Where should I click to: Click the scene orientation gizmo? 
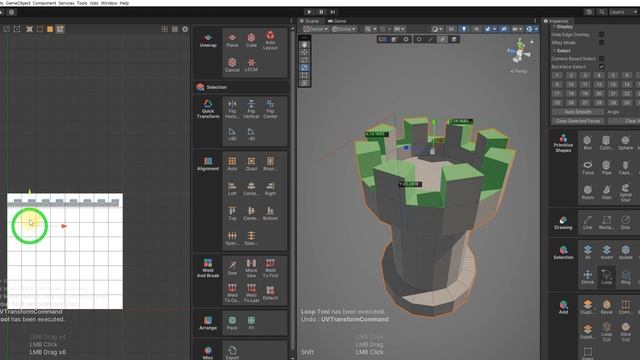520,51
